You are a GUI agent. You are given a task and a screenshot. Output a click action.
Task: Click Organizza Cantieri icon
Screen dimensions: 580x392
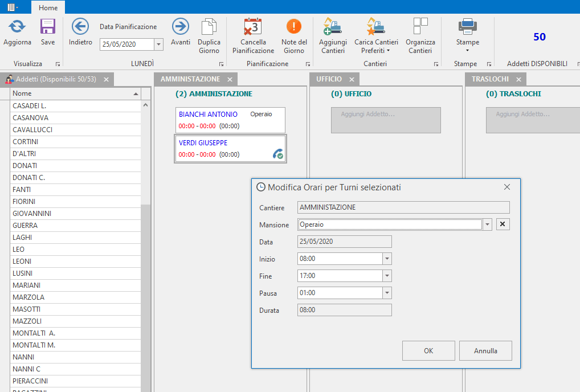(420, 27)
